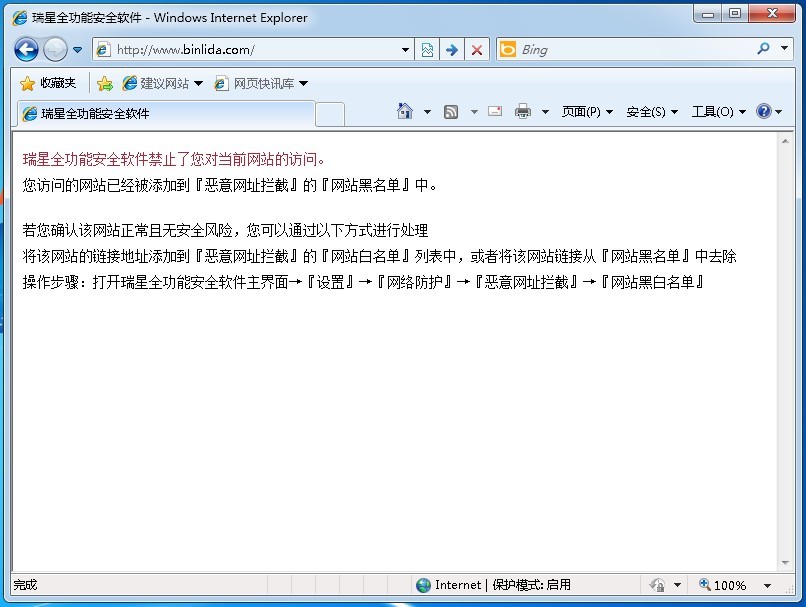Viewport: 806px width, 607px height.
Task: Click the 100% zoom level button
Action: point(722,585)
